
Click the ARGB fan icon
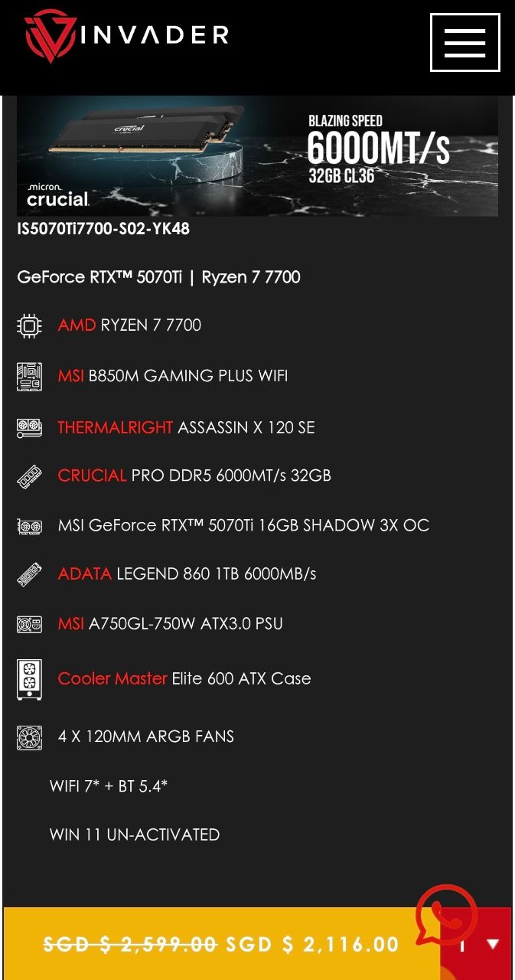coord(29,737)
